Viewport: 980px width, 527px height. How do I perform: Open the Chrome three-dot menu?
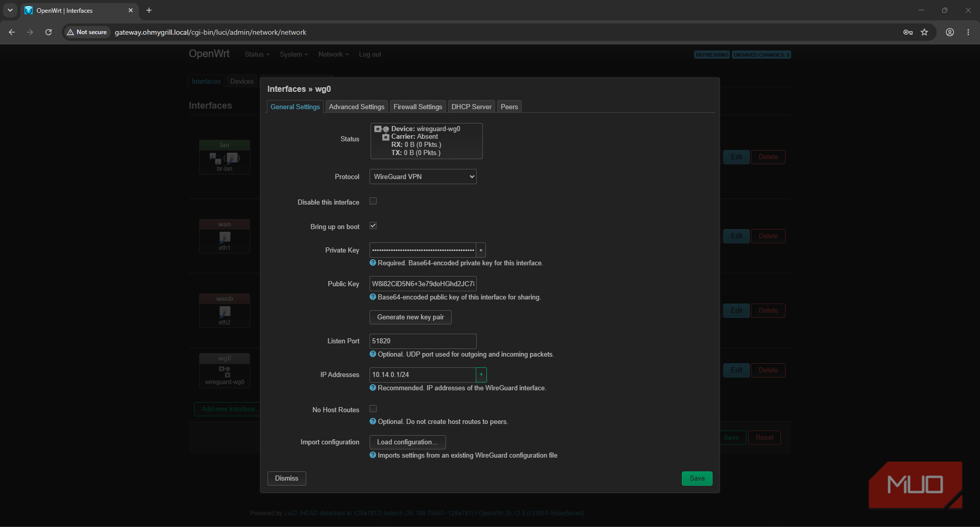click(x=968, y=32)
